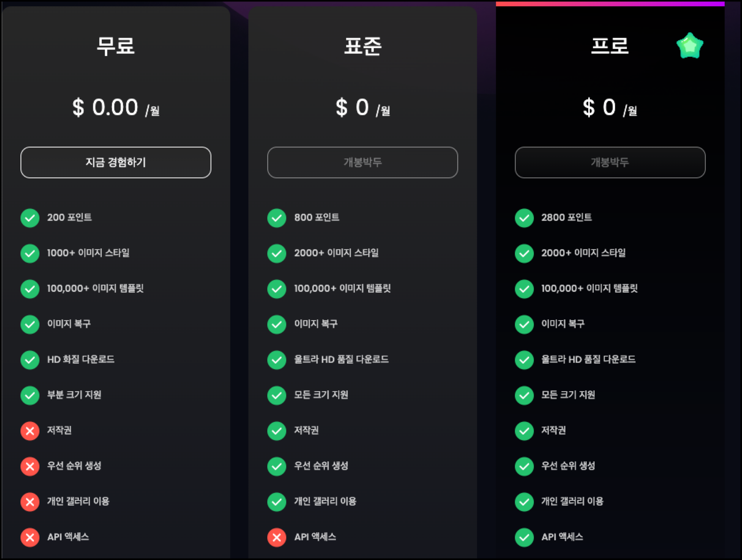Click the green check next to 1000+ 이미지 스타일
The width and height of the screenshot is (742, 560).
point(30,254)
